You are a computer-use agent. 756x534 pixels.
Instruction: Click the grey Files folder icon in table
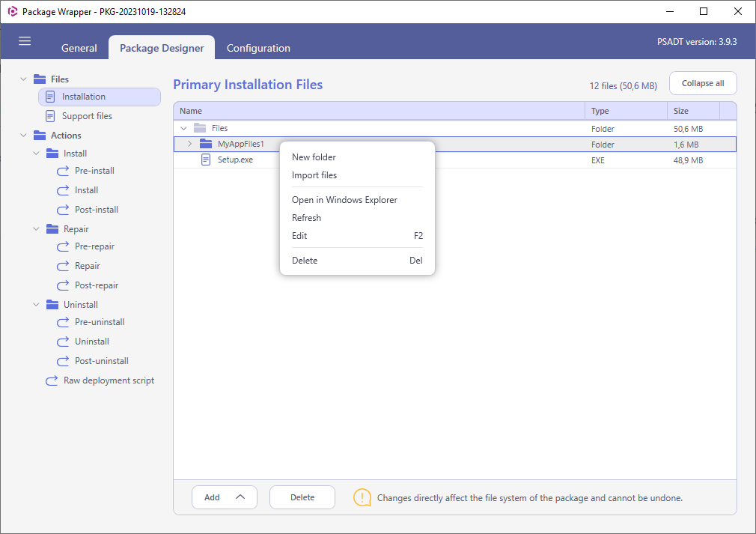(x=200, y=128)
